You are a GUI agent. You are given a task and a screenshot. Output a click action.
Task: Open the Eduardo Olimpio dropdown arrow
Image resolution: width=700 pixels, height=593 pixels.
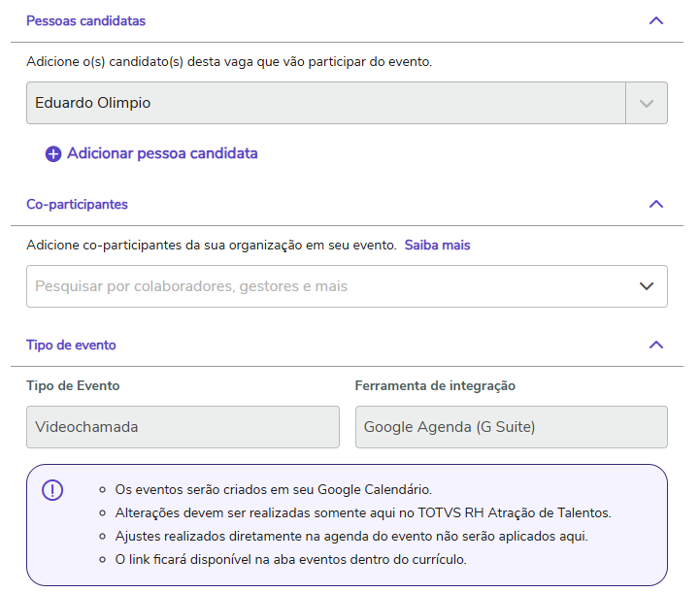647,103
